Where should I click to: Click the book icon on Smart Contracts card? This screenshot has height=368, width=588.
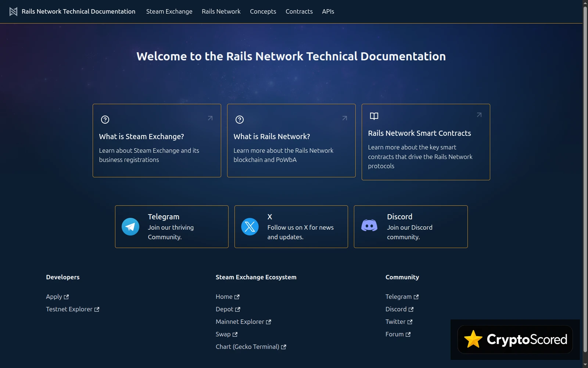coord(374,116)
